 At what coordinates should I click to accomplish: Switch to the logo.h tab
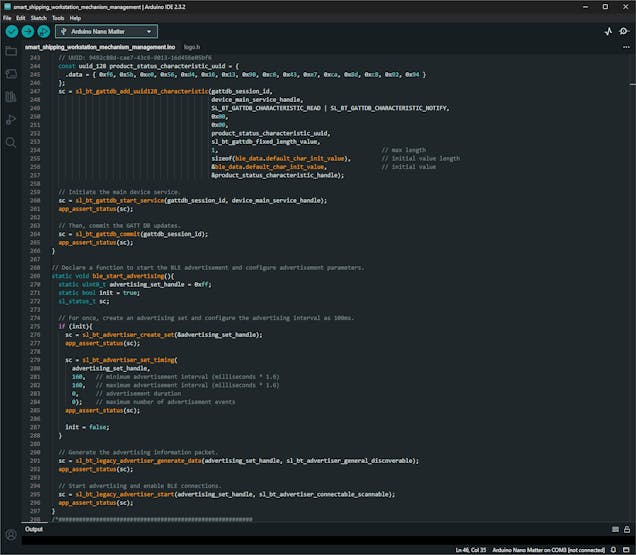point(191,47)
